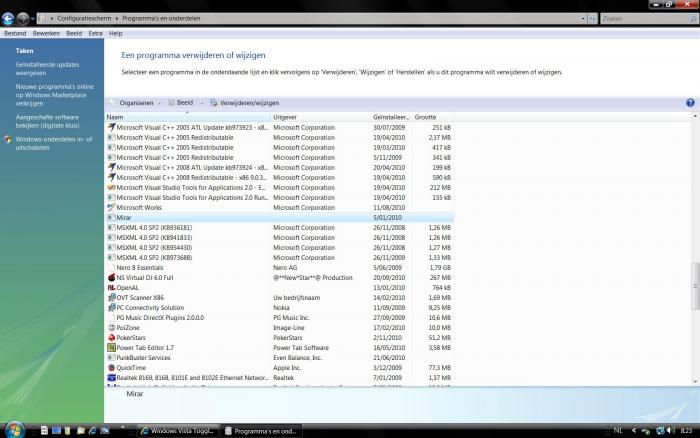
Task: Click the volume speaker tray icon
Action: (x=671, y=430)
